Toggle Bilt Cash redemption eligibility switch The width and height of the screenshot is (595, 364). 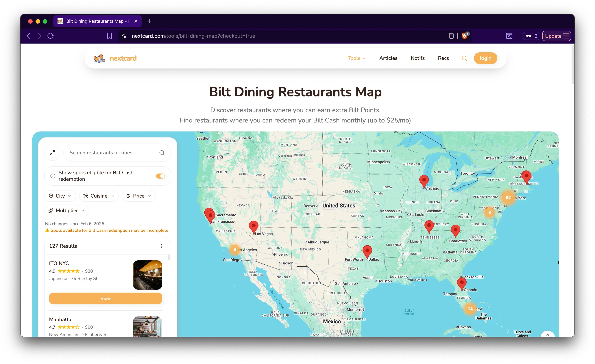160,176
